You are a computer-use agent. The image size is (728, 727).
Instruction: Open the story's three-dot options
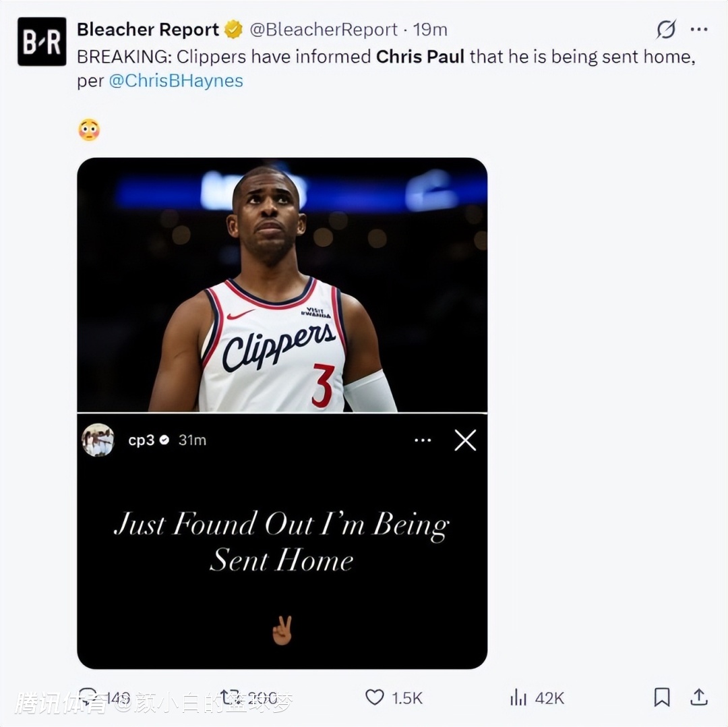point(423,440)
